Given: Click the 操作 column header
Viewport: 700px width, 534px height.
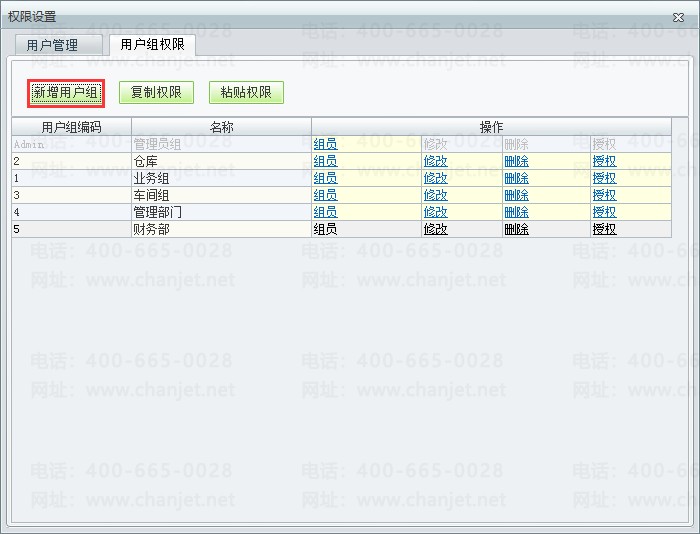Looking at the screenshot, I should [x=491, y=127].
